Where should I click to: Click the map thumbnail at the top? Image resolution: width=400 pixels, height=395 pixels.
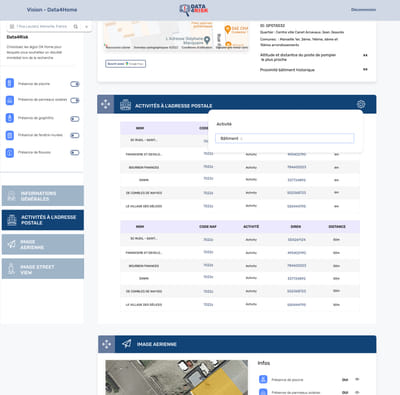click(176, 36)
